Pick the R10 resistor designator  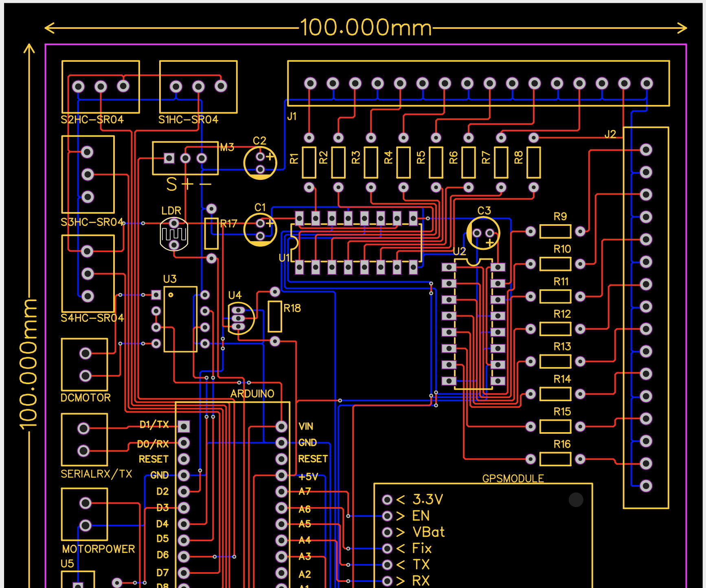(x=562, y=249)
